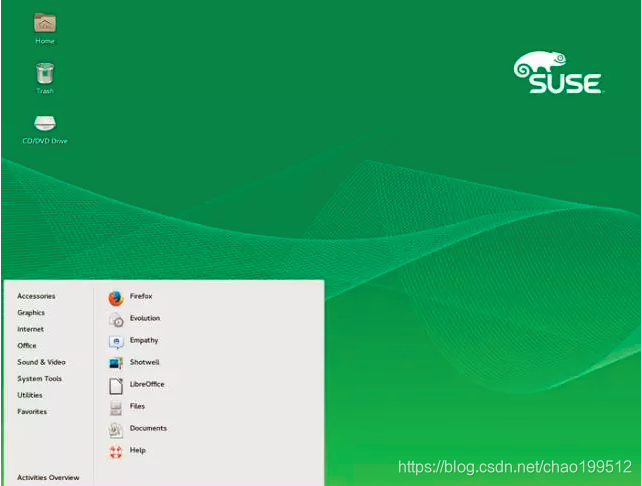Select the System Tools category
The width and height of the screenshot is (642, 486).
pyautogui.click(x=39, y=379)
